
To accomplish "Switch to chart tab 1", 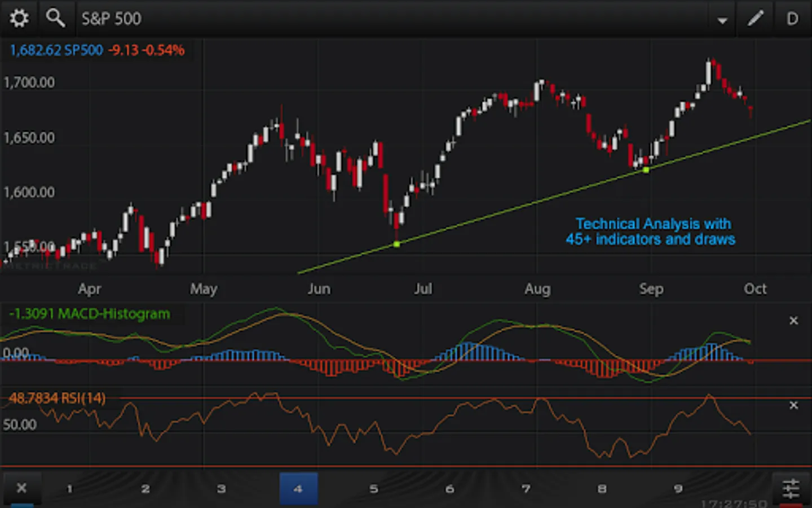I will (69, 489).
